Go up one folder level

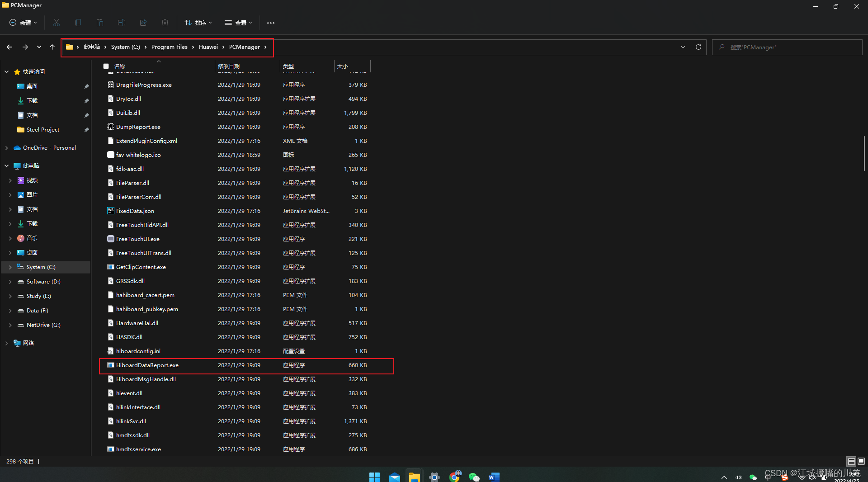point(52,47)
